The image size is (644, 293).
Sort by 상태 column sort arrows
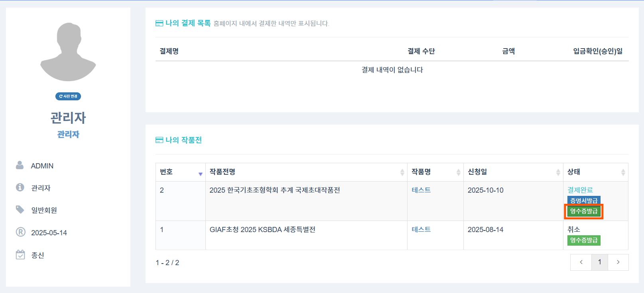(x=623, y=172)
